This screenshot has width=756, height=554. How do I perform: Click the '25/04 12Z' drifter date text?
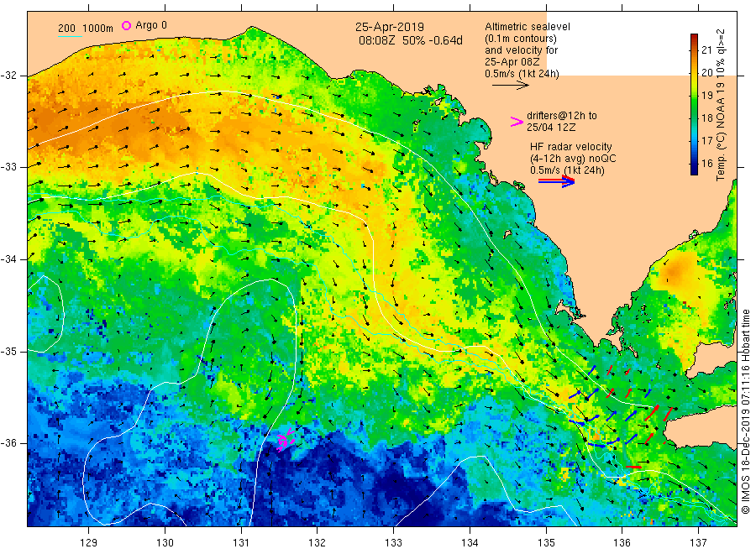551,128
